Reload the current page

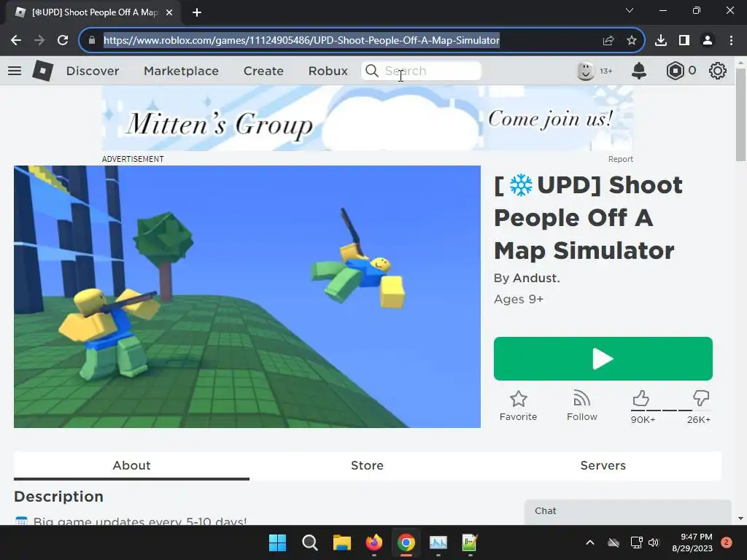point(63,41)
